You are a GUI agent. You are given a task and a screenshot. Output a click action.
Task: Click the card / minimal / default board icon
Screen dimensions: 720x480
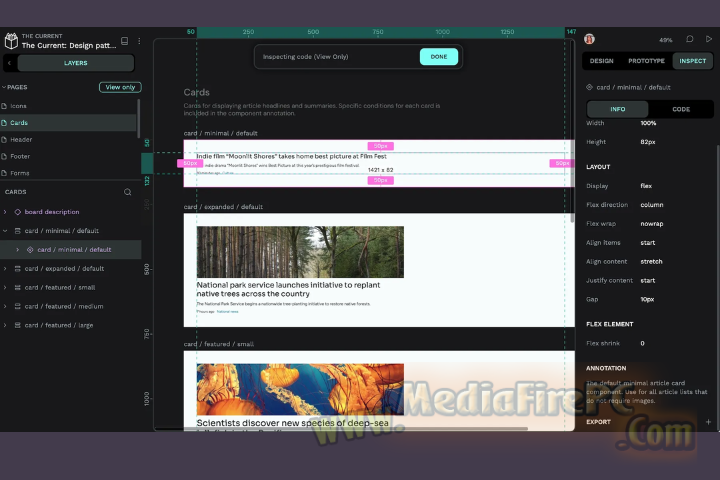pyautogui.click(x=17, y=231)
